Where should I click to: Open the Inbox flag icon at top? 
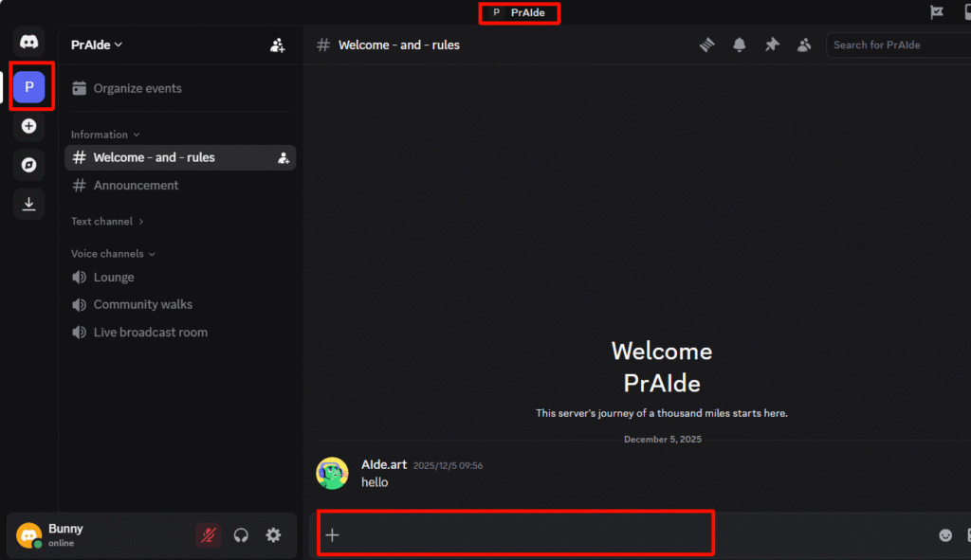pyautogui.click(x=936, y=12)
